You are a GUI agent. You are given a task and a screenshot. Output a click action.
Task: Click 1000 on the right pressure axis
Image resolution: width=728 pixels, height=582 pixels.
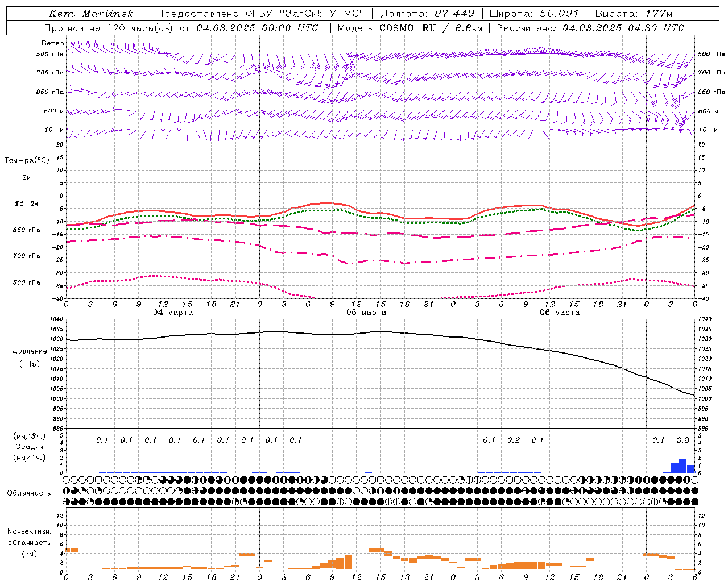point(705,399)
